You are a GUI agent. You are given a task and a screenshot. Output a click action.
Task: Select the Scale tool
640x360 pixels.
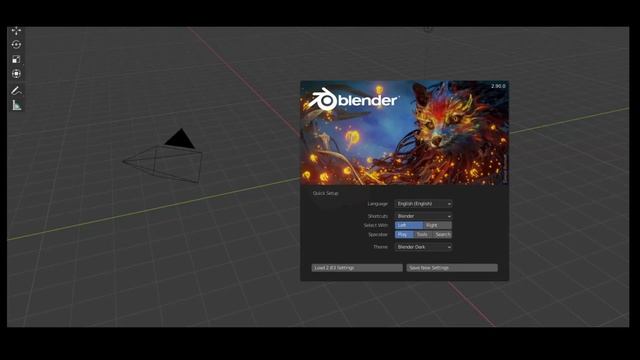[16, 59]
